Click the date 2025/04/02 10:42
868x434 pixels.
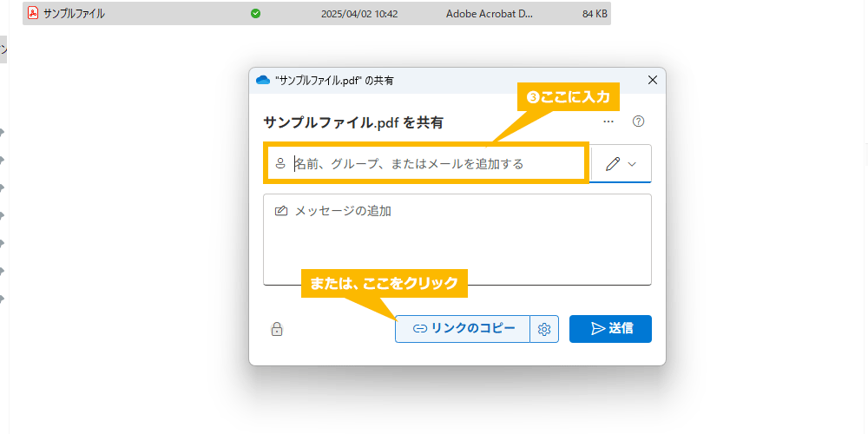click(359, 15)
